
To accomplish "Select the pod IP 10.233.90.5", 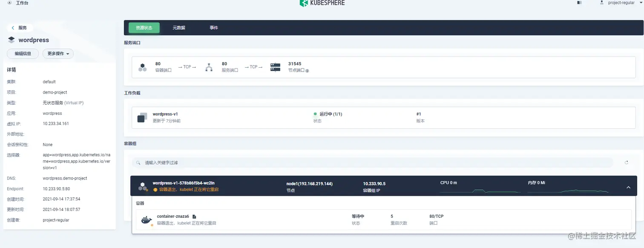I will 374,184.
